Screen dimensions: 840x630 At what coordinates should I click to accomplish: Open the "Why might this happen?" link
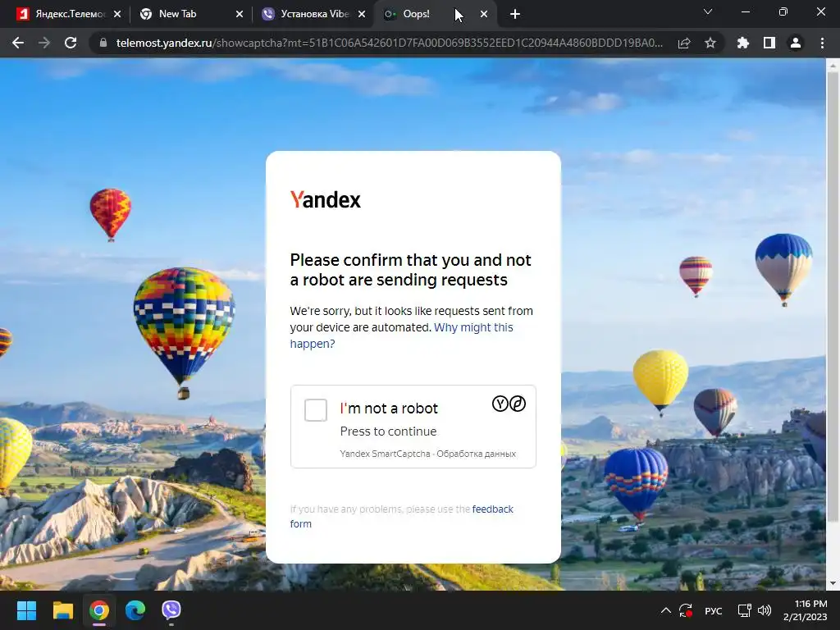pos(401,336)
